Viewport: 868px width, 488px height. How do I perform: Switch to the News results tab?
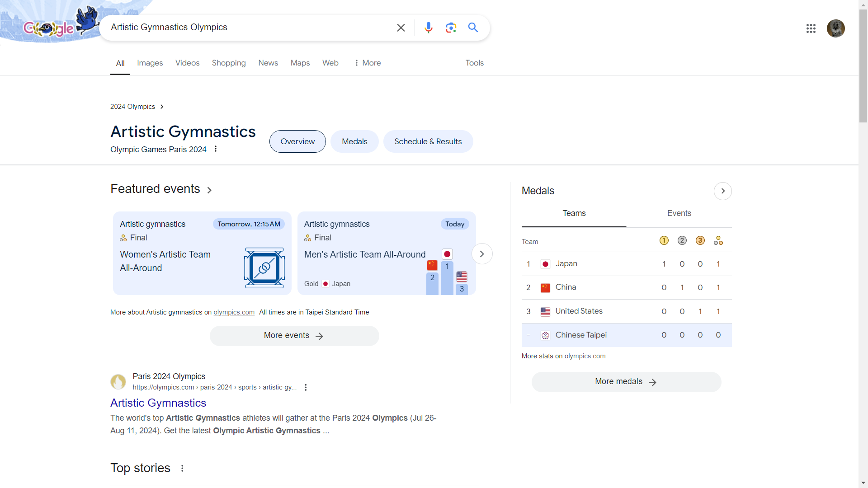268,63
